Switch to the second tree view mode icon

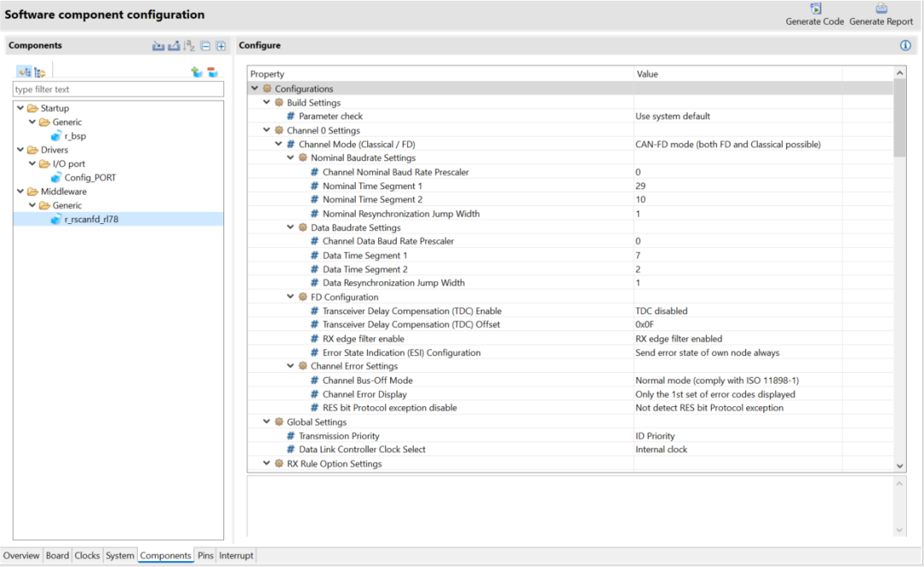[40, 72]
